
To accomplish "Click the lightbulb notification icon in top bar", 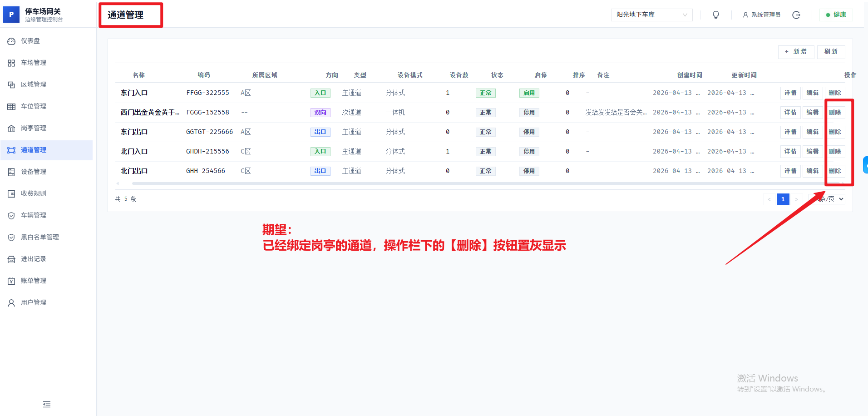I will tap(715, 15).
